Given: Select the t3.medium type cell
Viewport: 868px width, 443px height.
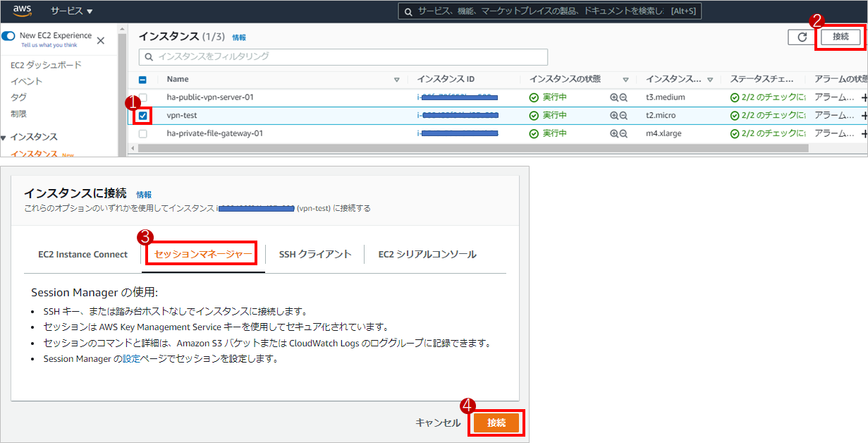Looking at the screenshot, I should pos(665,97).
